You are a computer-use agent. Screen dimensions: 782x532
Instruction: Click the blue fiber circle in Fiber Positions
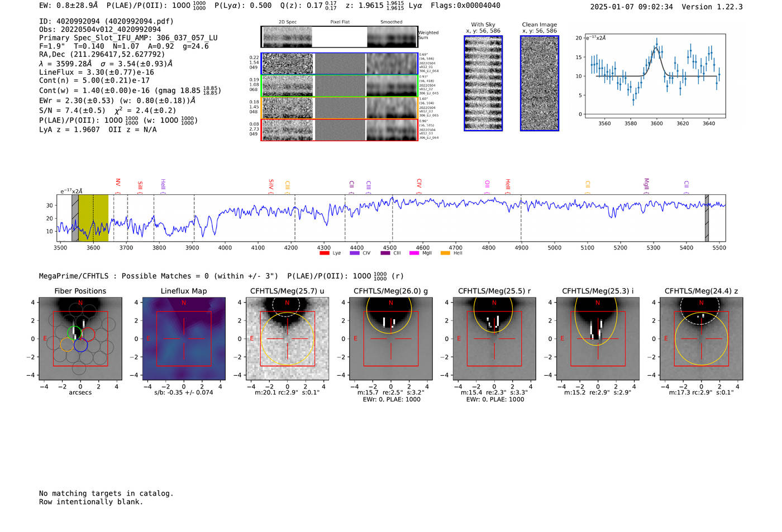point(80,345)
